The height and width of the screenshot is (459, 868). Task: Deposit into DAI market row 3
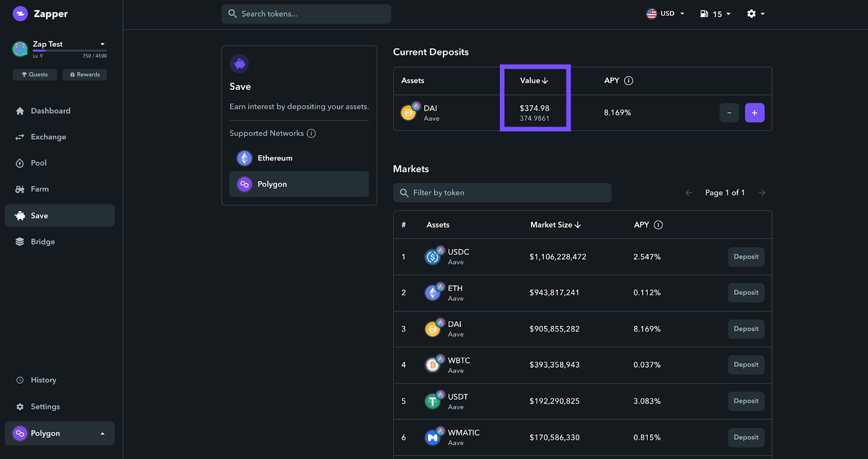(746, 329)
